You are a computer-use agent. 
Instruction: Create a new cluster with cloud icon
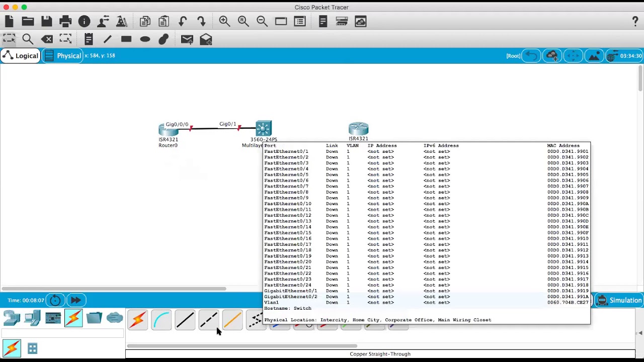(552, 56)
